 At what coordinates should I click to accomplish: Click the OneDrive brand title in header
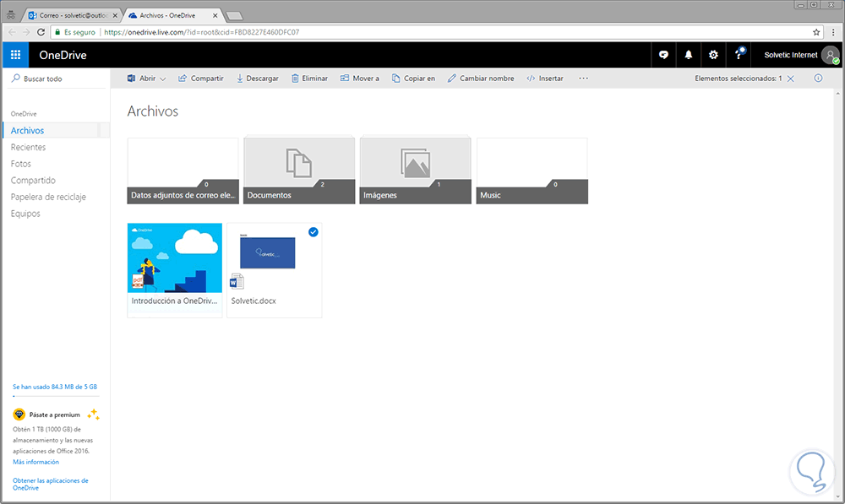point(63,55)
